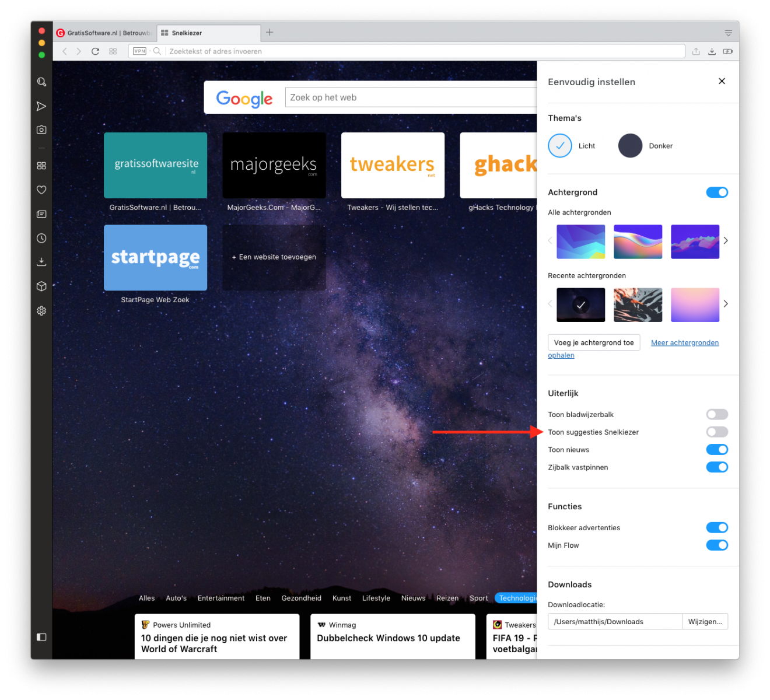The image size is (770, 700).
Task: Open the tab menu in the top-right corner
Action: click(728, 33)
